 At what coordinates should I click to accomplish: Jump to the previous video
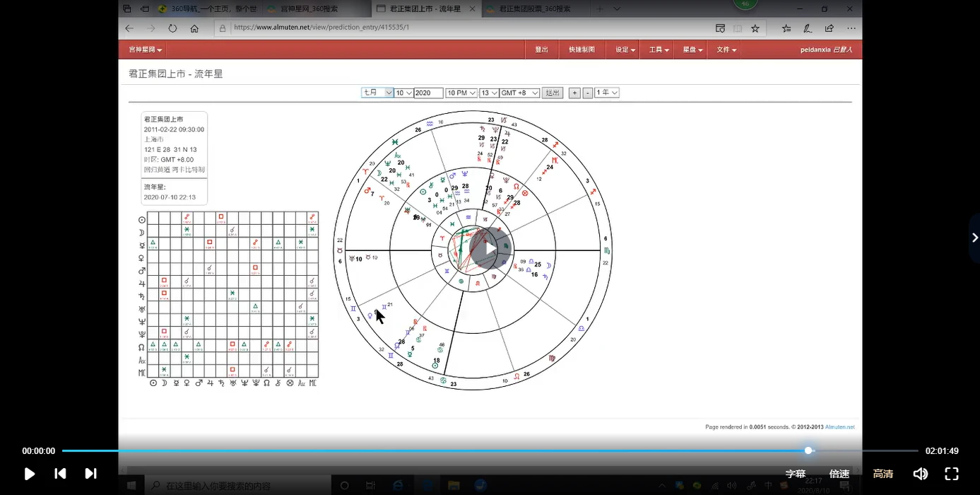coord(60,474)
